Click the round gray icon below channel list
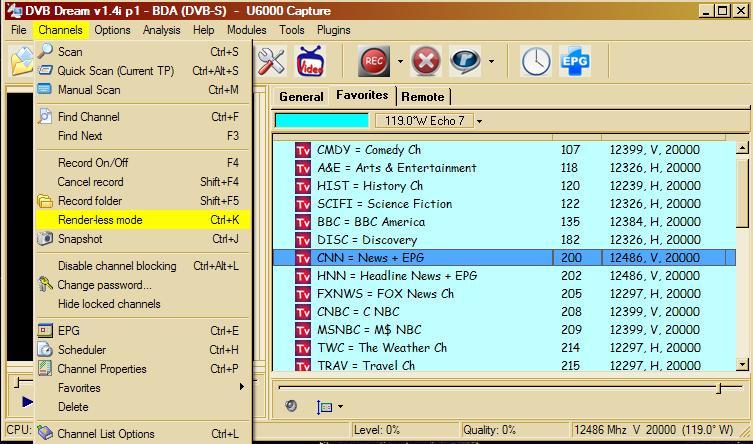753x444 pixels. [291, 406]
